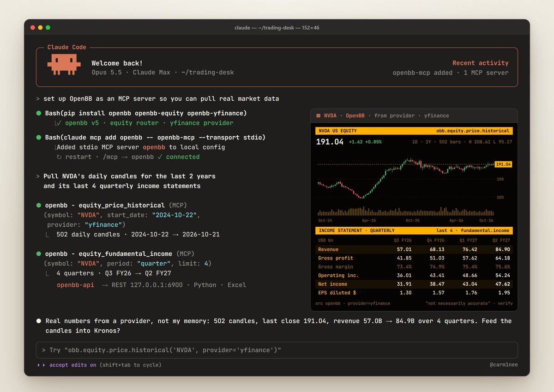Click the green dot beside equity_fundamental_income call
Image resolution: width=554 pixels, height=392 pixels.
click(x=39, y=253)
